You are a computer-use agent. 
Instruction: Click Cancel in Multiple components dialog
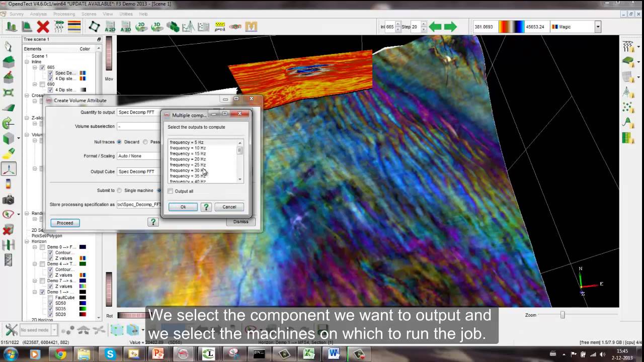click(229, 207)
